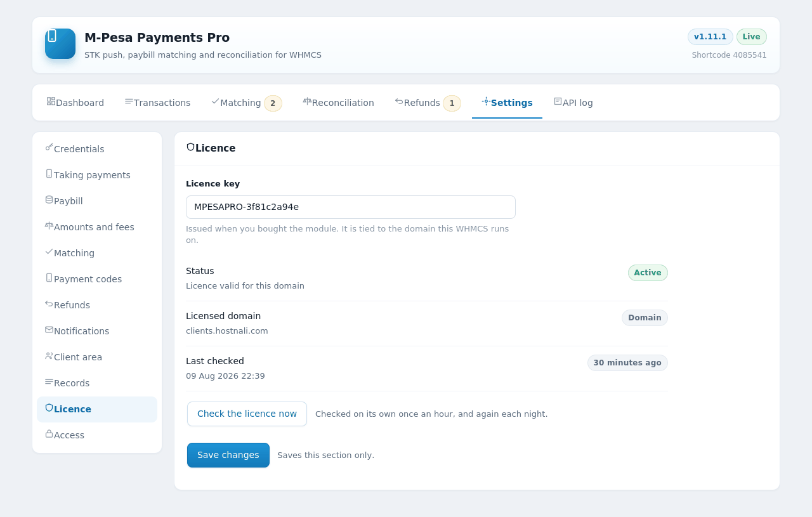The width and height of the screenshot is (812, 517).
Task: Click the Notifications envelope icon
Action: 49,329
